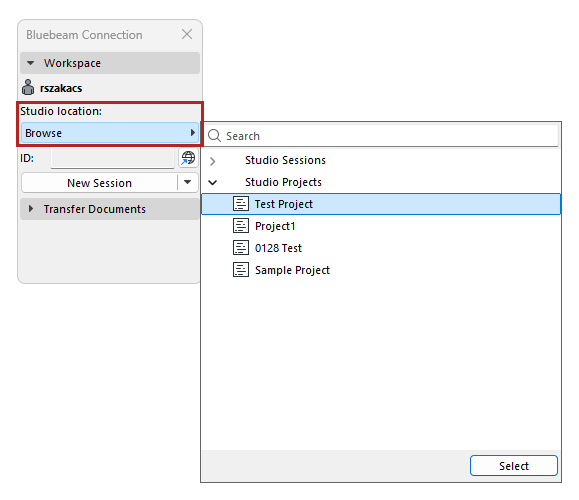This screenshot has width=579, height=500.
Task: Click the Studio location label
Action: 61,111
